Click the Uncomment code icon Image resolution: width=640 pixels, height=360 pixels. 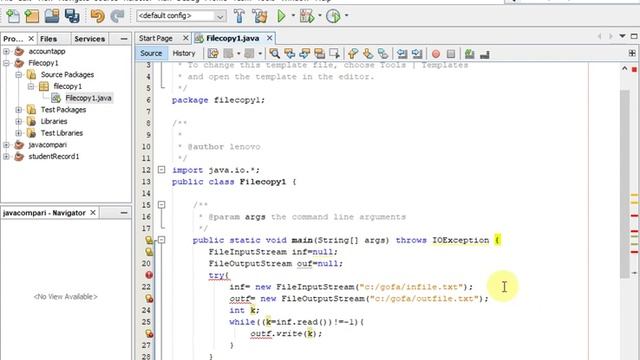point(484,54)
